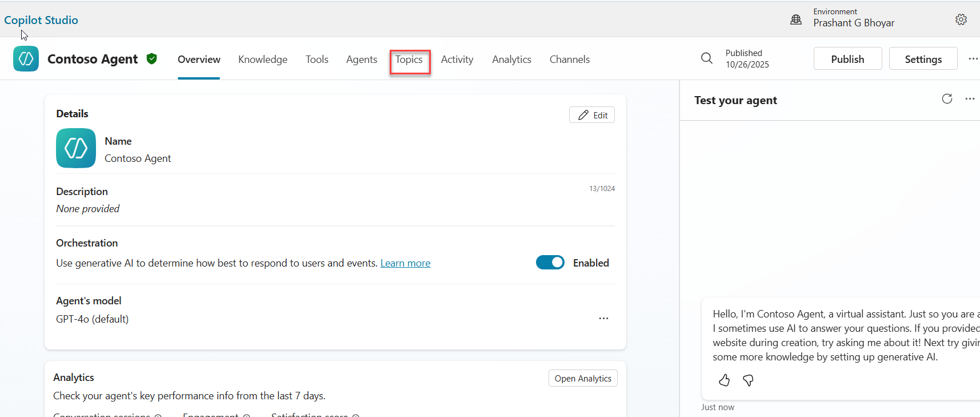Click the Settings button

pyautogui.click(x=923, y=59)
